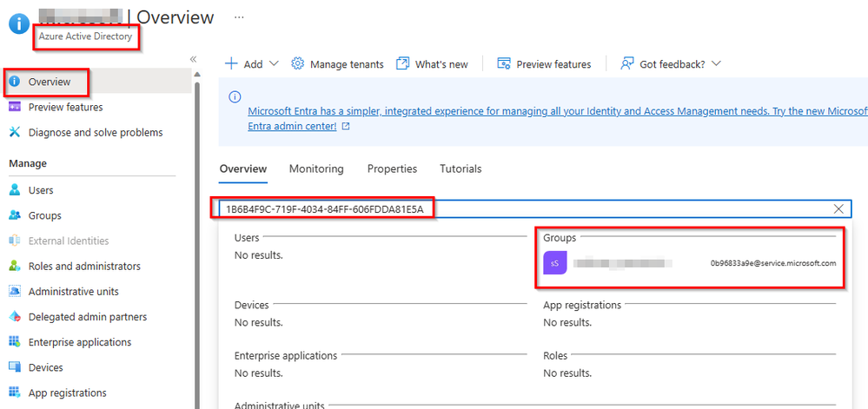
Task: Open Diagnose and solve problems
Action: 97,132
